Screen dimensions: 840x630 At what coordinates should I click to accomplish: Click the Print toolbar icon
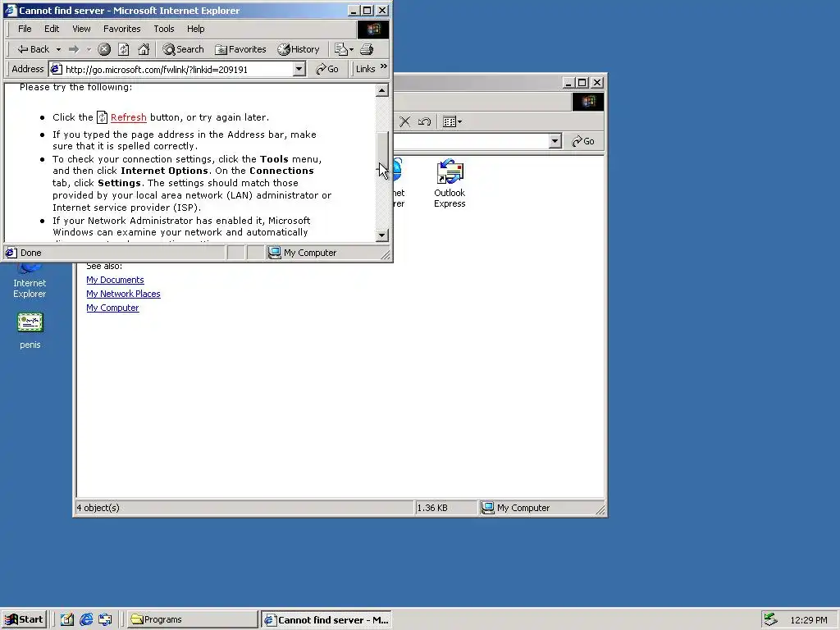tap(367, 49)
